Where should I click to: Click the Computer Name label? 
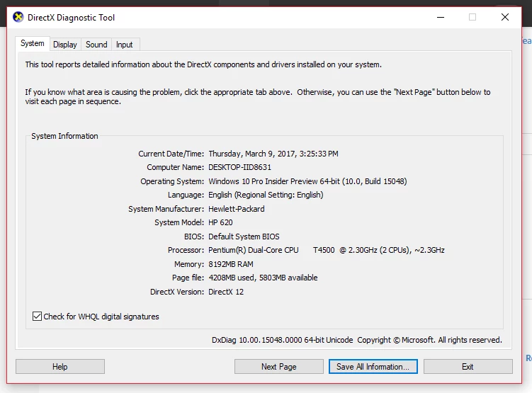176,167
